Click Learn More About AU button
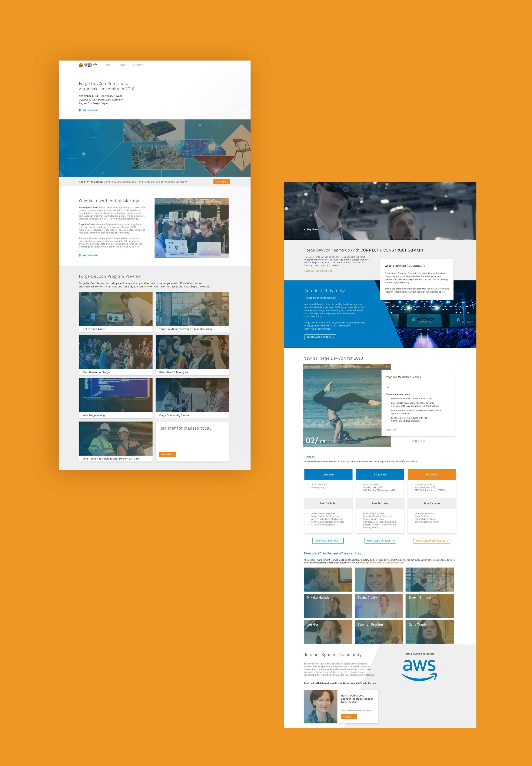The width and height of the screenshot is (532, 766). click(x=320, y=337)
